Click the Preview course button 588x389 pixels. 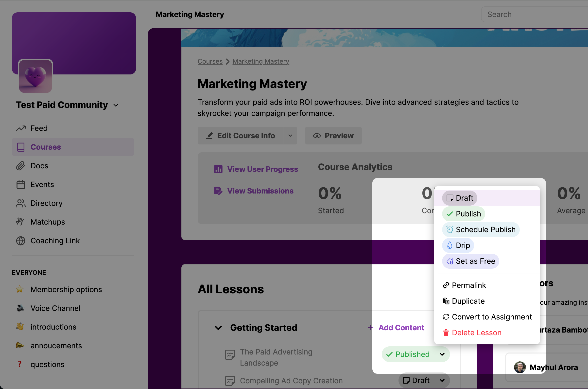333,136
